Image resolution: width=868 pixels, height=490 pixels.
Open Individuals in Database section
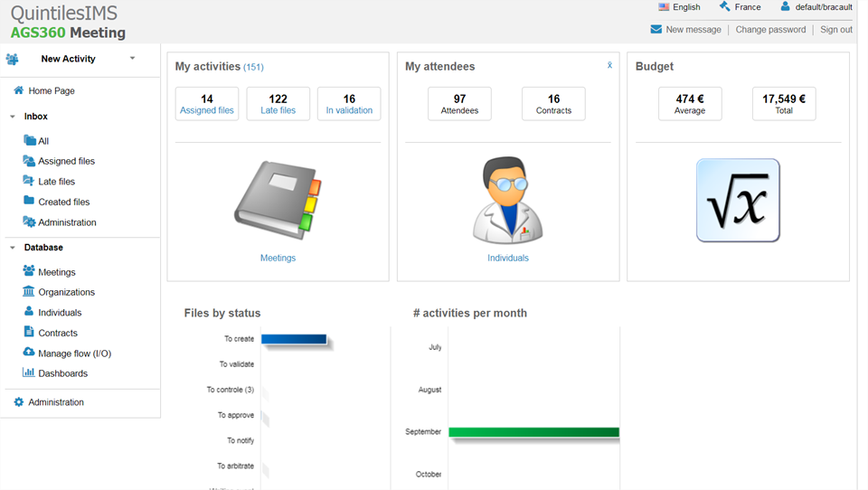[60, 313]
